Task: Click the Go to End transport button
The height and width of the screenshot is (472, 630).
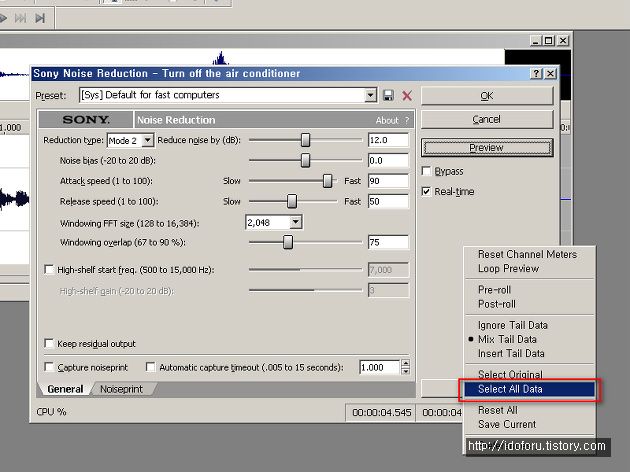Action: (40, 18)
